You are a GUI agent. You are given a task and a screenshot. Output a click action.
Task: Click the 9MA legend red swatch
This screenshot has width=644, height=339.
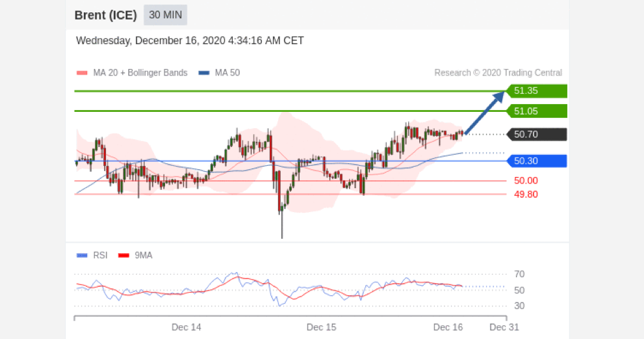click(x=123, y=256)
